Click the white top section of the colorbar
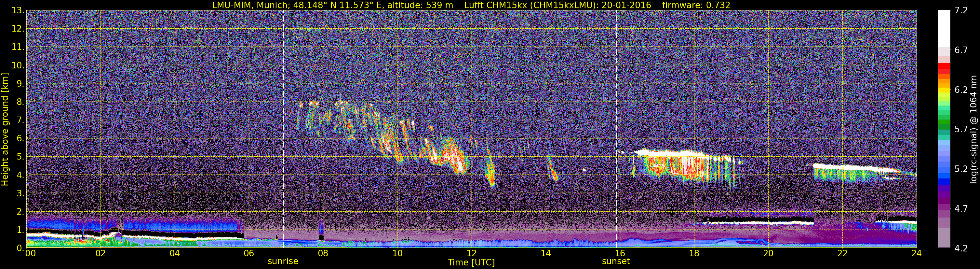The width and height of the screenshot is (980, 269). [944, 29]
